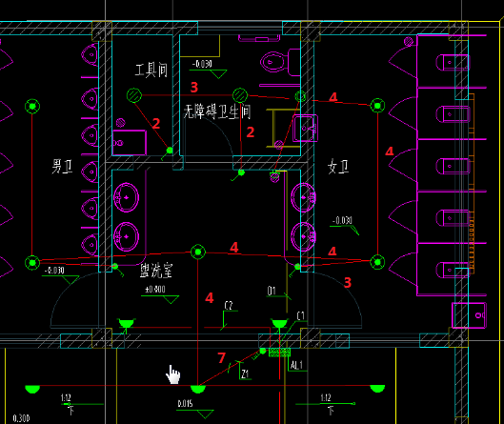Click the C2 circuit label
The height and width of the screenshot is (424, 504).
coord(229,306)
